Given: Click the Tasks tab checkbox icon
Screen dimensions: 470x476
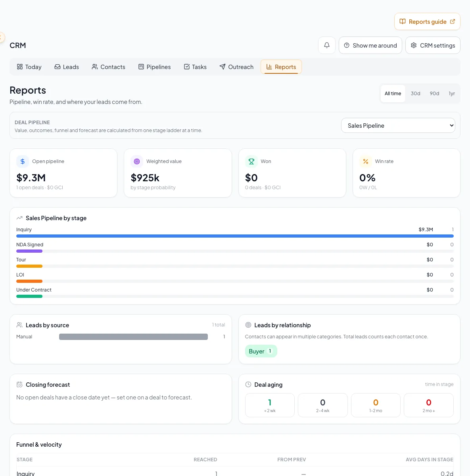Looking at the screenshot, I should tap(187, 67).
